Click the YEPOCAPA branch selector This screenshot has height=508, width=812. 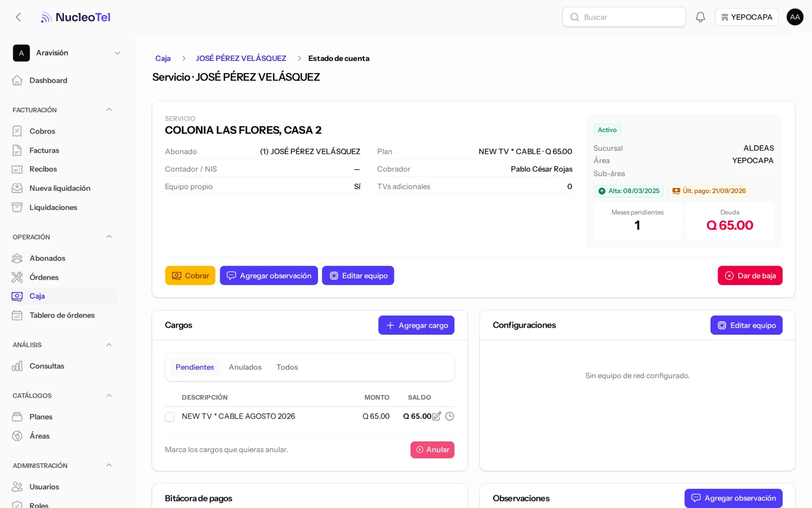[747, 17]
